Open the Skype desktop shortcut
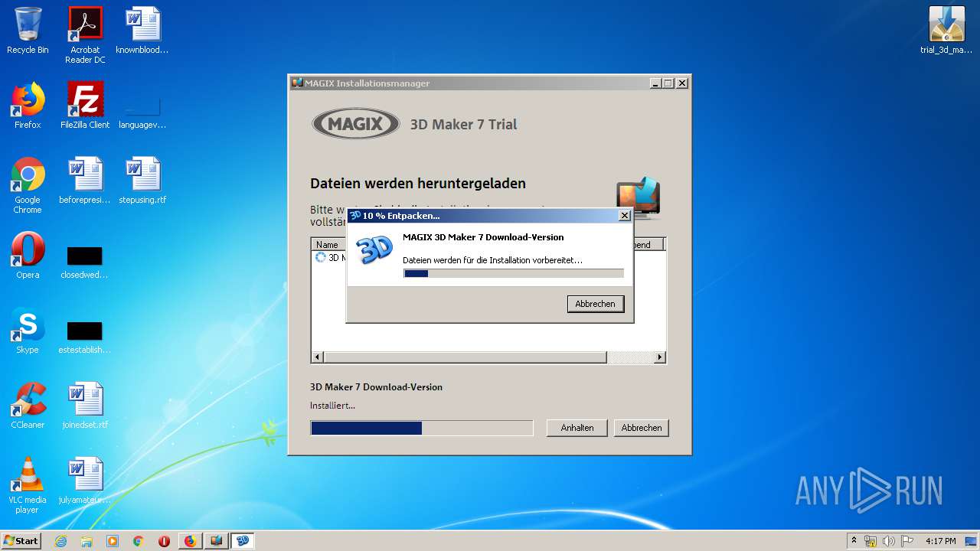This screenshot has width=980, height=551. 28,331
